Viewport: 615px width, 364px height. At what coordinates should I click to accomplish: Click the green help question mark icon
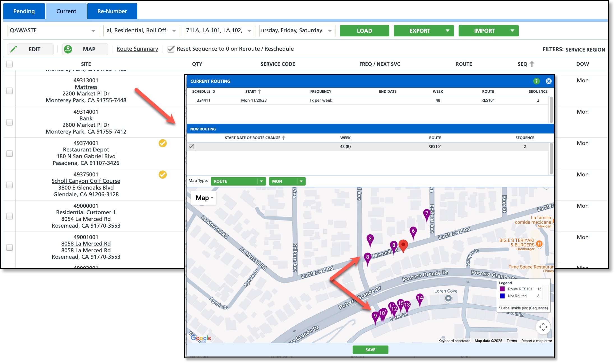tap(536, 81)
